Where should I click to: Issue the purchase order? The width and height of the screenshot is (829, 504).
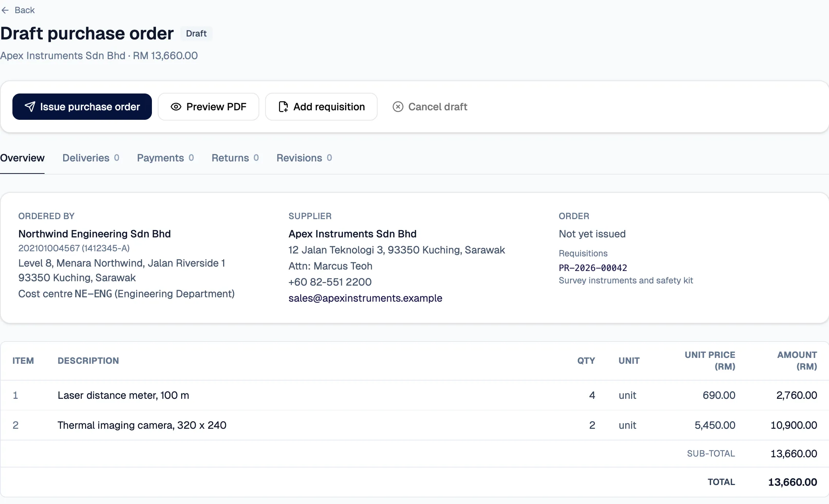pyautogui.click(x=82, y=107)
